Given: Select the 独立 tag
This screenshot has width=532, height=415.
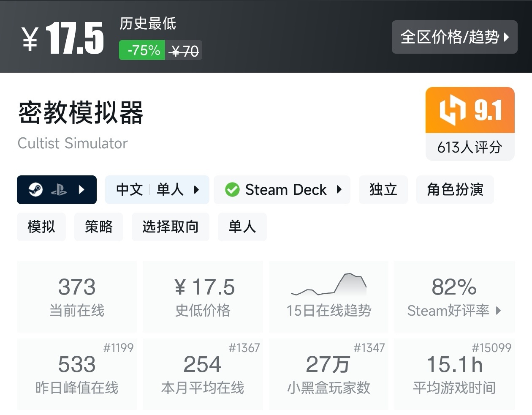Looking at the screenshot, I should pyautogui.click(x=383, y=190).
